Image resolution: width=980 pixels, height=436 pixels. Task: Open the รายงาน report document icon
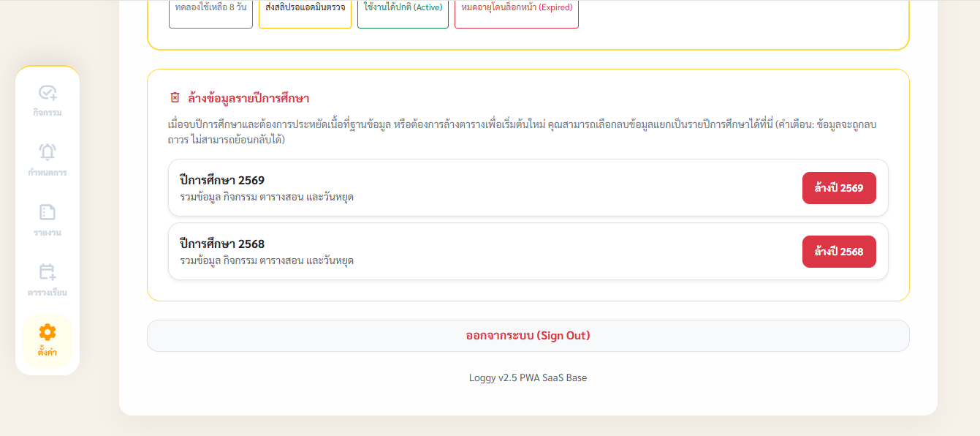48,212
